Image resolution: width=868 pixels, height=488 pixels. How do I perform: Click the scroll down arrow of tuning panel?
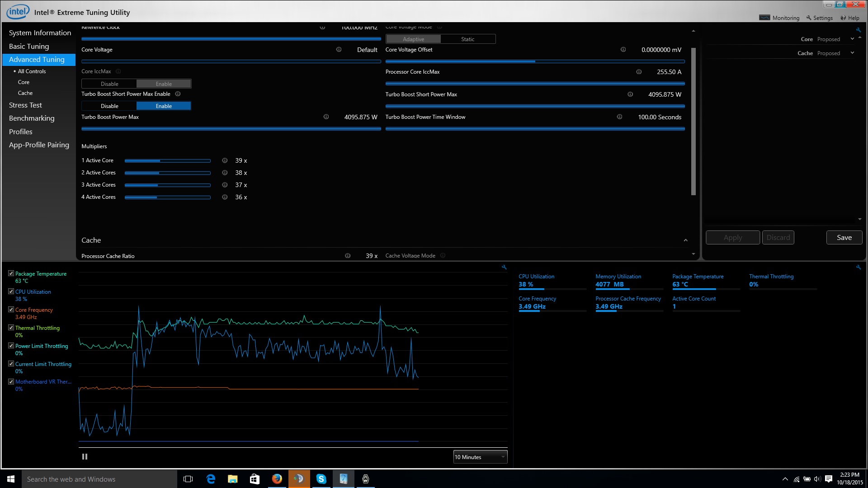(x=693, y=254)
